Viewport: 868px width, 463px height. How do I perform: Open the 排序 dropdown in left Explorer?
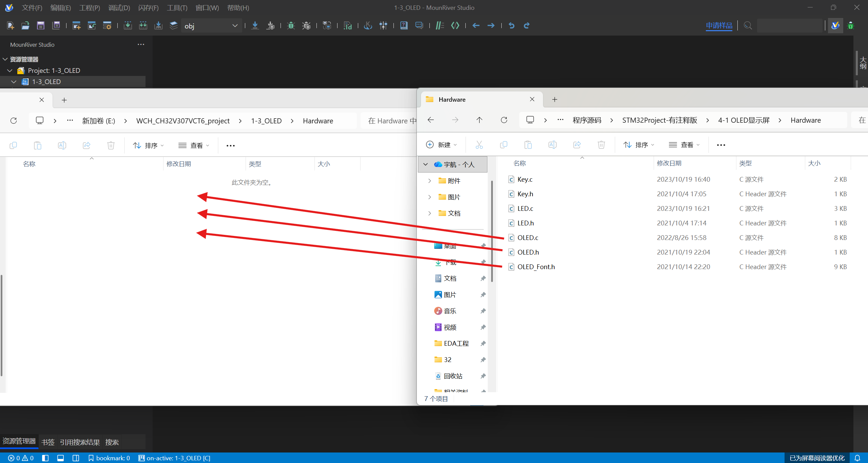click(149, 145)
